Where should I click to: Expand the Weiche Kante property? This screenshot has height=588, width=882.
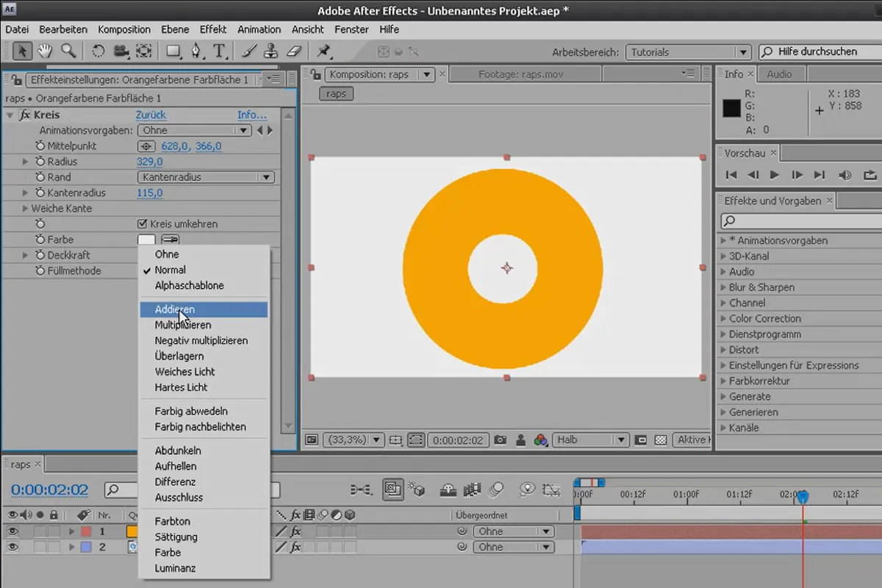coord(25,209)
